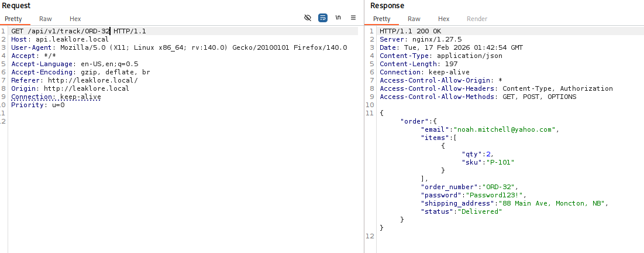
Task: Open the Response Render tab
Action: pos(477,19)
